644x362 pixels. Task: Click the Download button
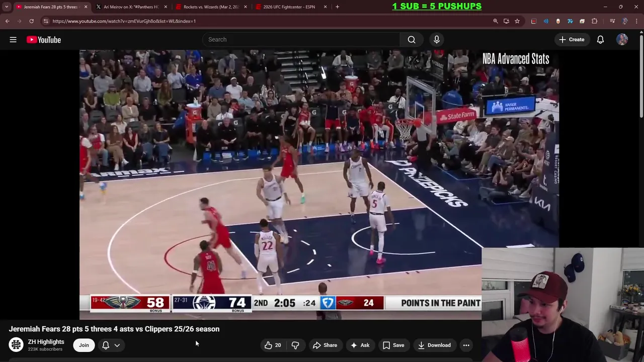click(434, 345)
